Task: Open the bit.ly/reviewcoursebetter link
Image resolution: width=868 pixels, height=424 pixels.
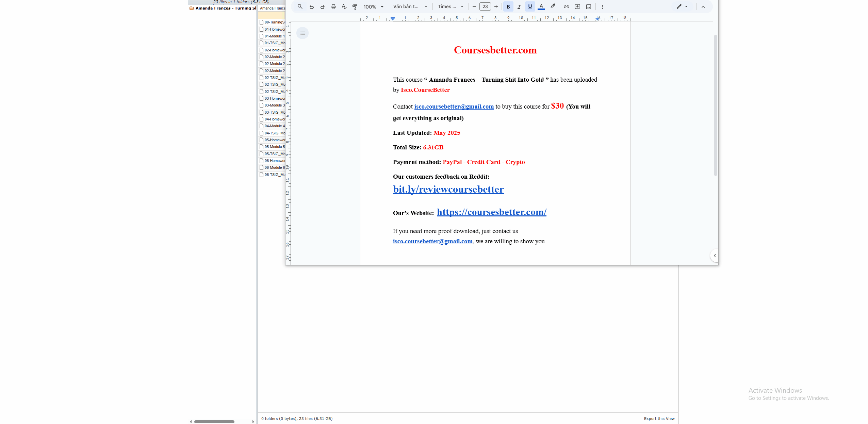Action: pos(448,189)
